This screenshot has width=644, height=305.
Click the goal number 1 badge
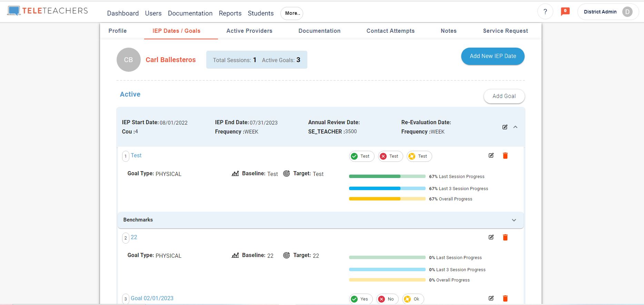126,156
